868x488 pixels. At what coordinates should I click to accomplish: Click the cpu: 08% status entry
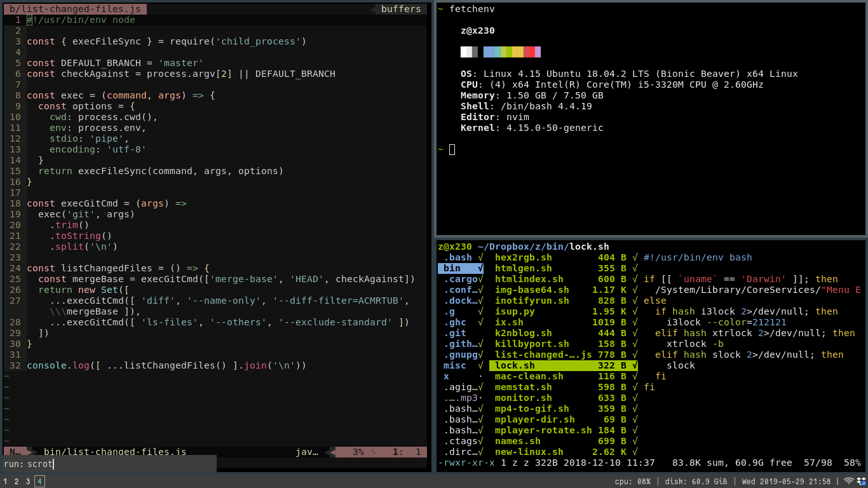(633, 482)
